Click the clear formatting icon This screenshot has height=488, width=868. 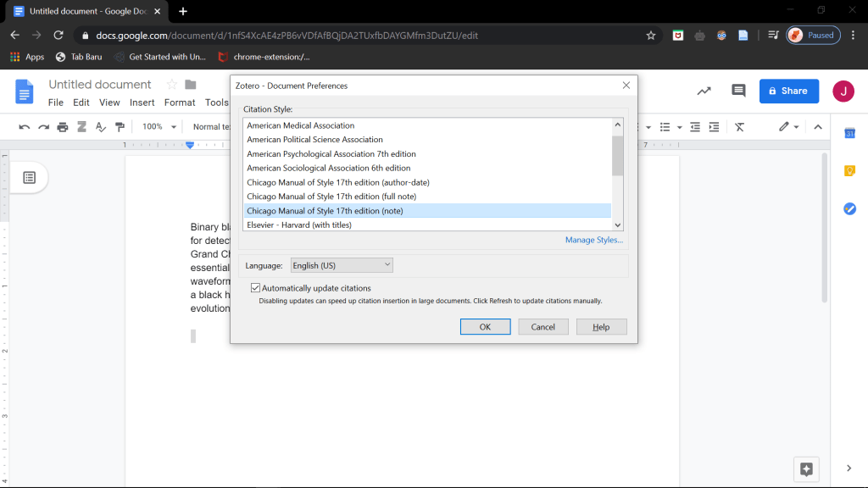coord(739,127)
